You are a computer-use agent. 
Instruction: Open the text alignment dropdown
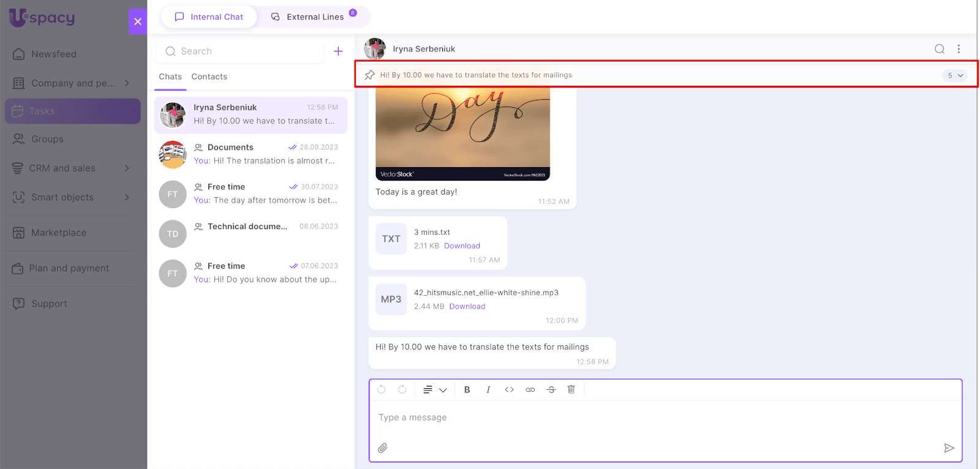(x=435, y=389)
